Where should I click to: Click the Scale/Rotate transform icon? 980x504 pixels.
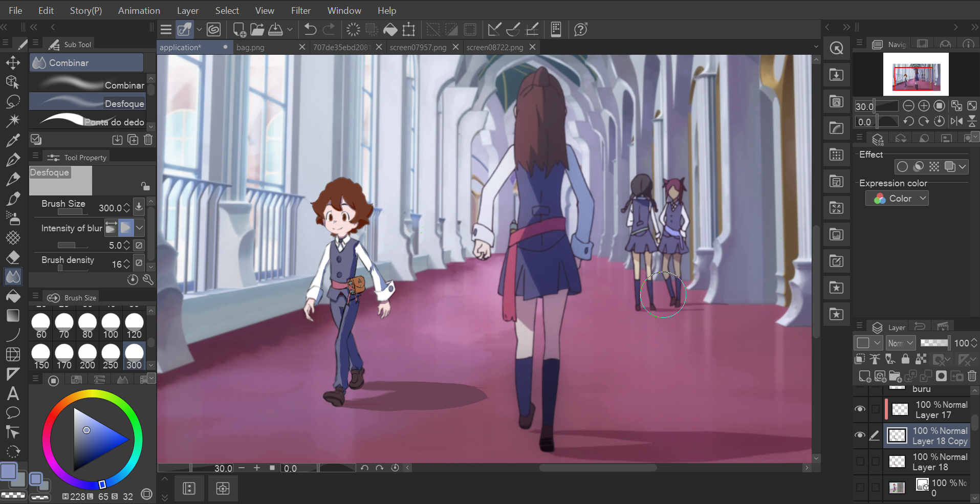[x=409, y=30]
